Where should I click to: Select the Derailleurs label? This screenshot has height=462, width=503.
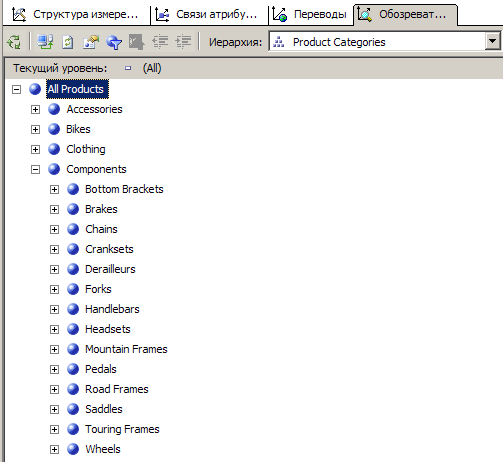[x=110, y=269]
